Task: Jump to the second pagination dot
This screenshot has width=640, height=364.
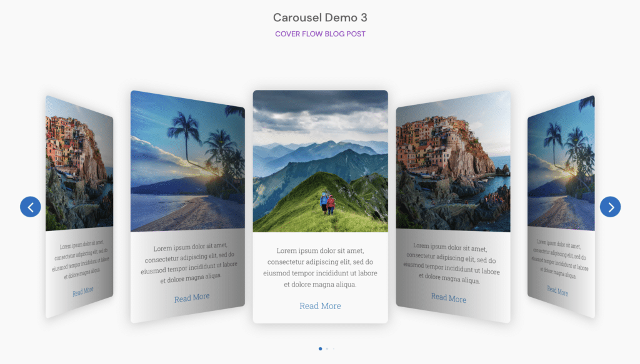Action: 327,348
